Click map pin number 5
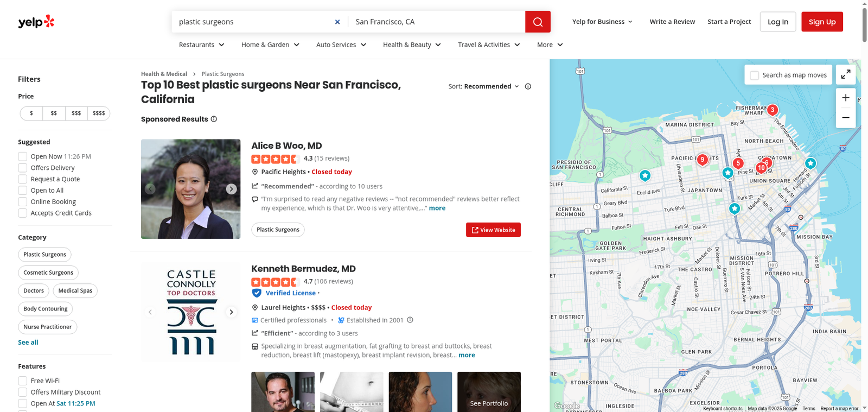 (738, 163)
